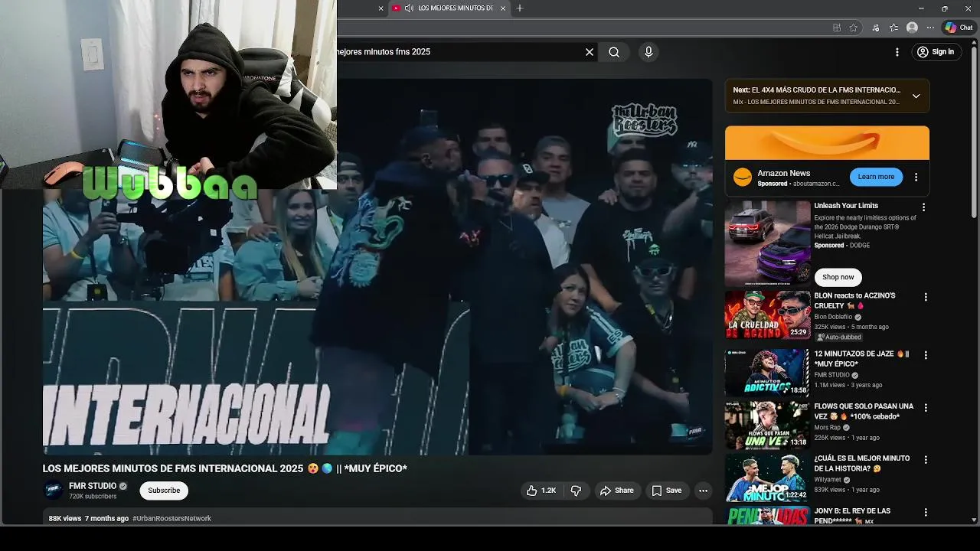Open options for JONY B video

[926, 512]
